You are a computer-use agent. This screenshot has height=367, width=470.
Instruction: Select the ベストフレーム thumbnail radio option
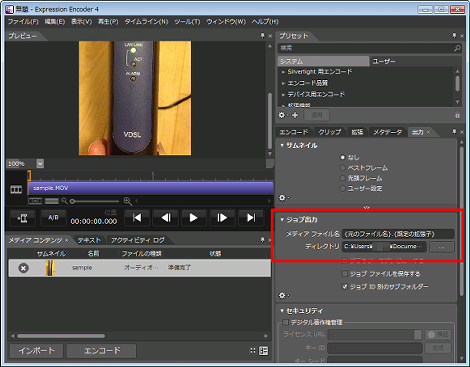tap(342, 168)
